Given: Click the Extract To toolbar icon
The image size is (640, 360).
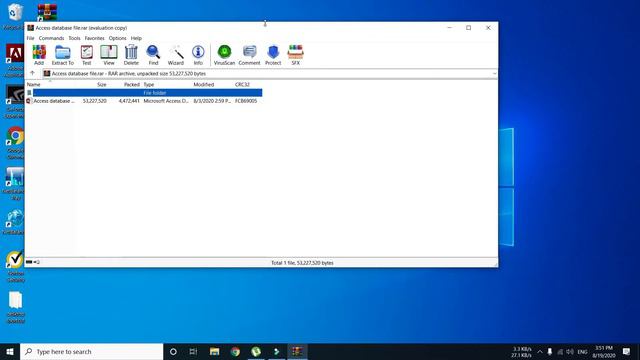Looking at the screenshot, I should pos(62,55).
